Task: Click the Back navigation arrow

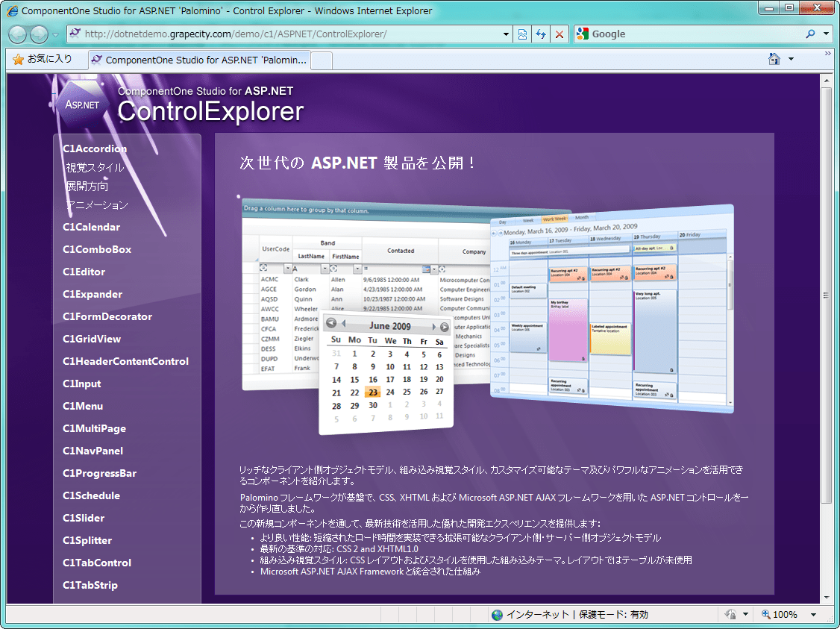Action: coord(16,34)
